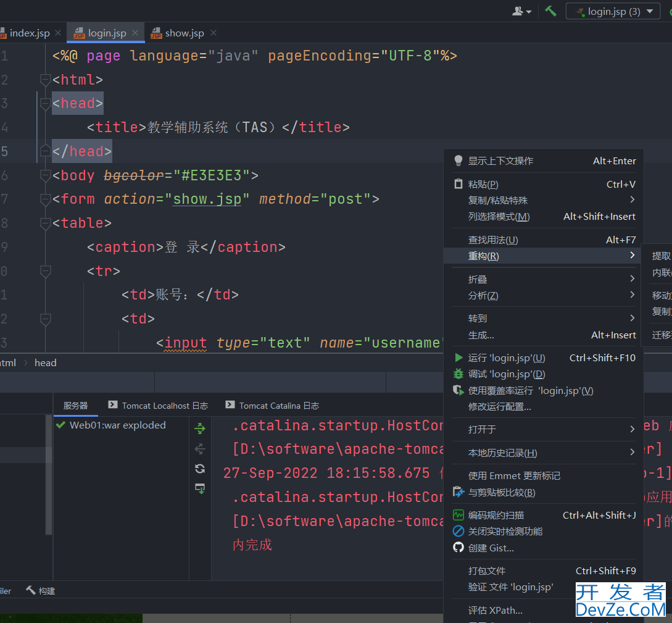Open the Go To (转到) submenu
Viewport: 672px width, 623px height.
pos(544,318)
